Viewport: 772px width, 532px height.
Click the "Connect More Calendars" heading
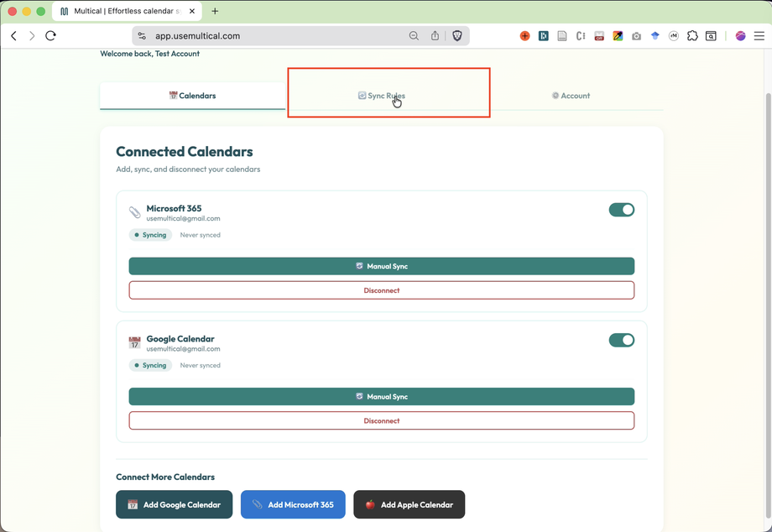pos(165,477)
